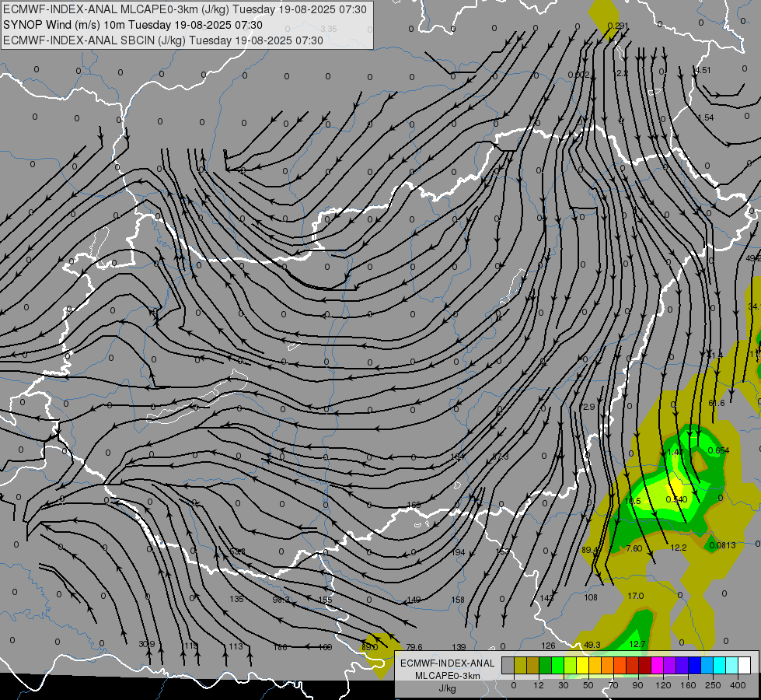The height and width of the screenshot is (700, 761).
Task: Click the map value '4.51'
Action: coord(703,70)
